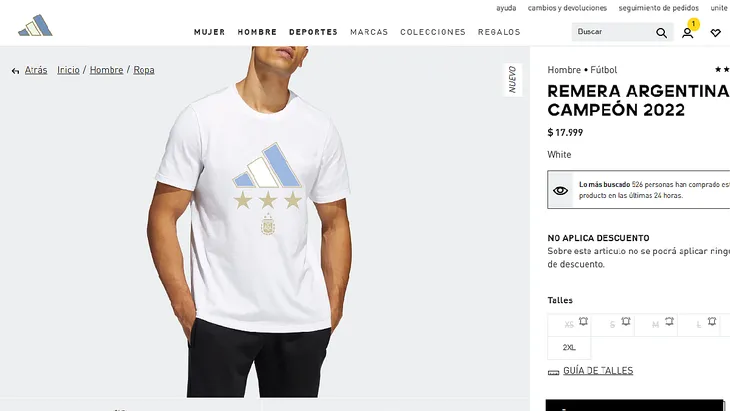This screenshot has height=411, width=730.
Task: Click the notify bell on size XS
Action: pos(583,321)
